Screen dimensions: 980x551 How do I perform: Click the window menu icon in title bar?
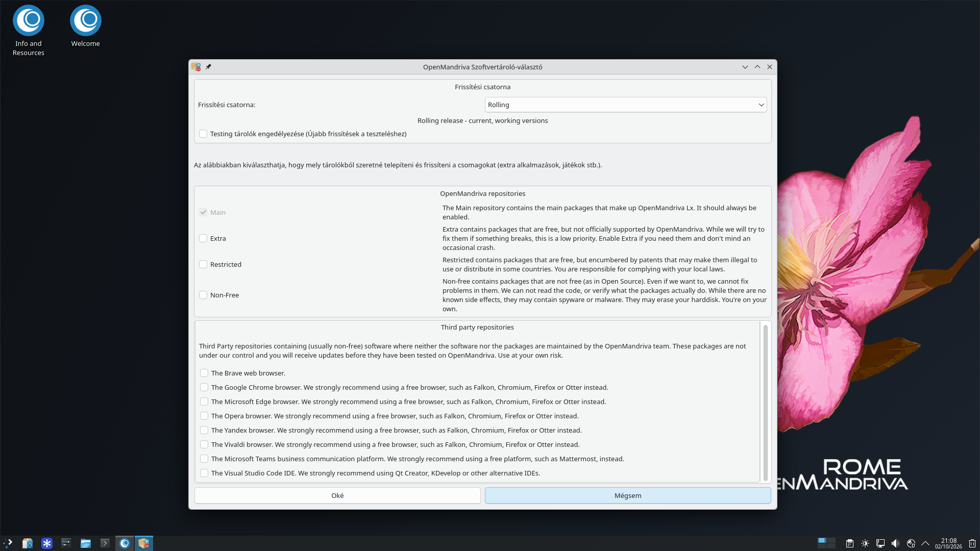click(x=196, y=67)
